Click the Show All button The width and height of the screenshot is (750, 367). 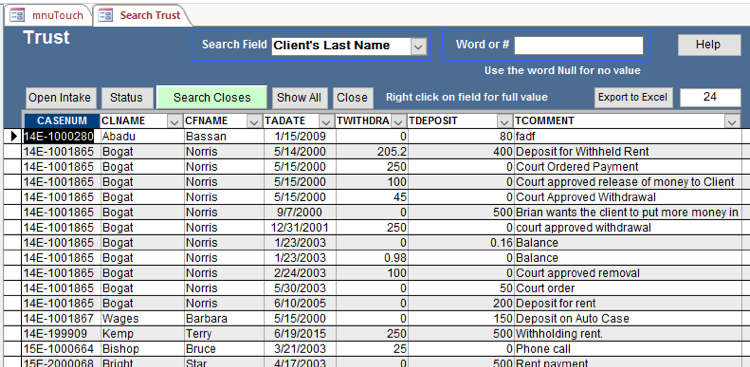(x=299, y=98)
